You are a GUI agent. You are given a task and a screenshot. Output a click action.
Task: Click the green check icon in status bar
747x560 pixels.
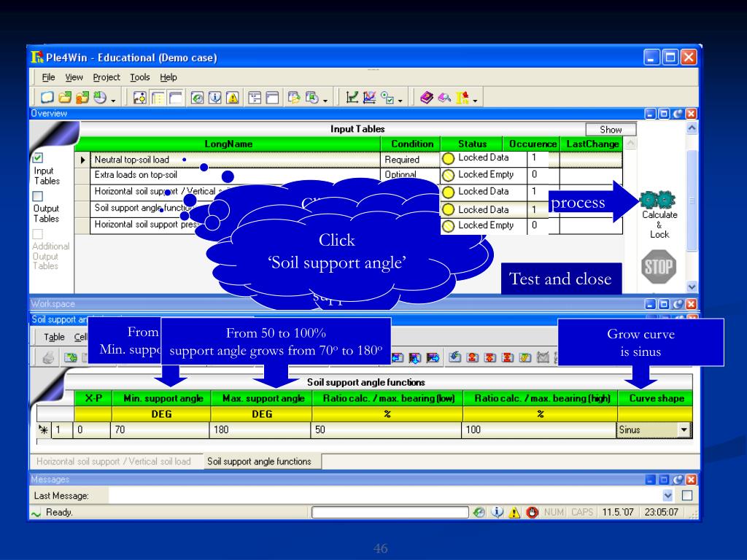[479, 513]
